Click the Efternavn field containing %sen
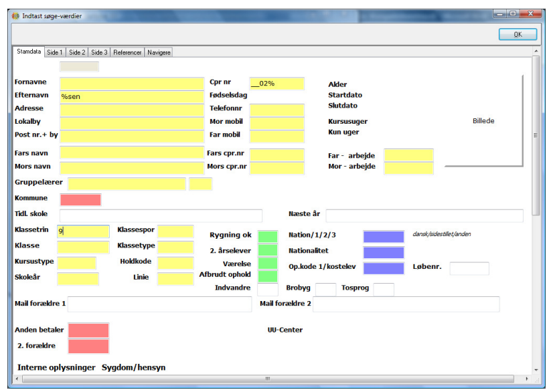Viewport: 549px width, 392px height. click(132, 96)
